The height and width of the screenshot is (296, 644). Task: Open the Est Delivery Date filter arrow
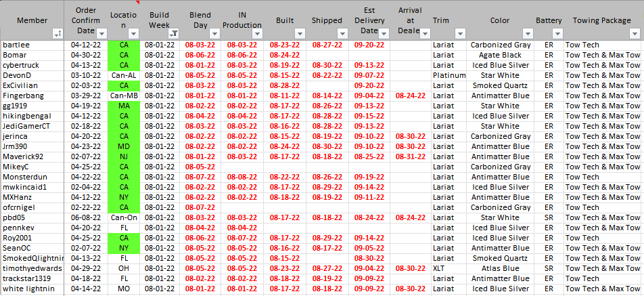(384, 33)
